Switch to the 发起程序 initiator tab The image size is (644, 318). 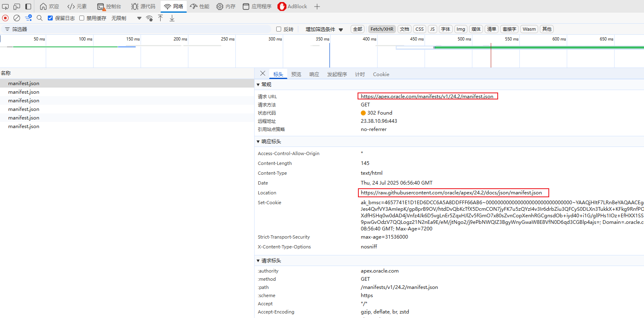click(x=337, y=74)
